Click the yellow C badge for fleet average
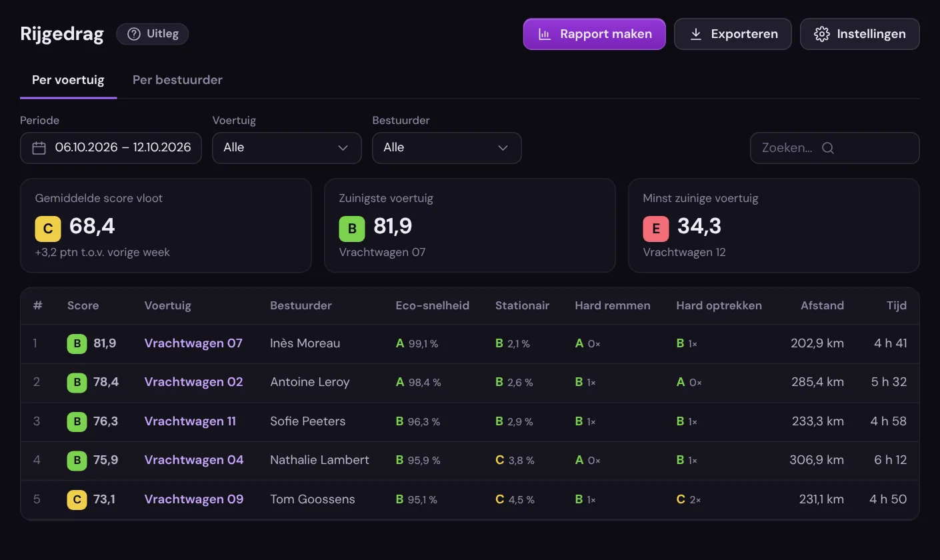Screen dimensions: 940x560 (x=48, y=229)
